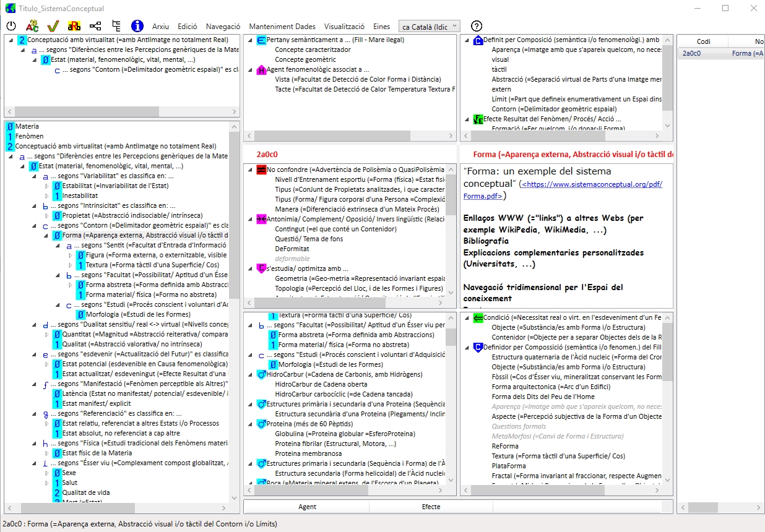Click the 'No confondre' panel horizontal scrollbar

point(345,302)
